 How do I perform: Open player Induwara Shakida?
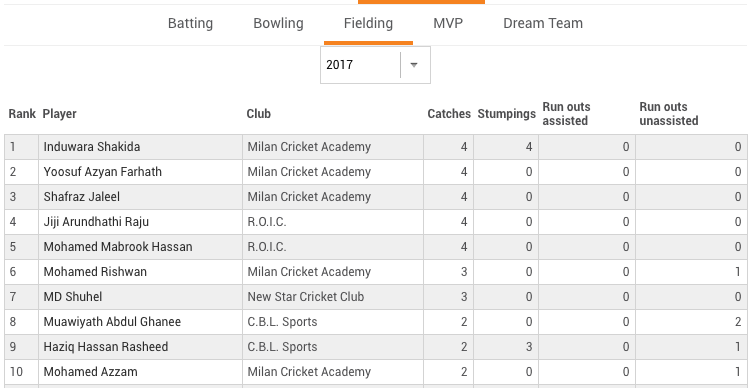[x=92, y=147]
